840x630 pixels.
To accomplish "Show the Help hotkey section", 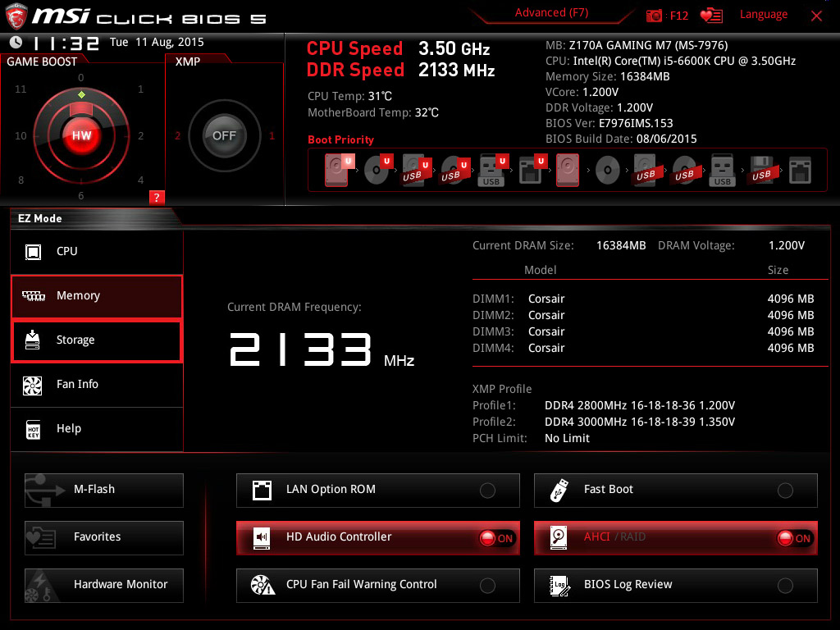I will (x=97, y=429).
